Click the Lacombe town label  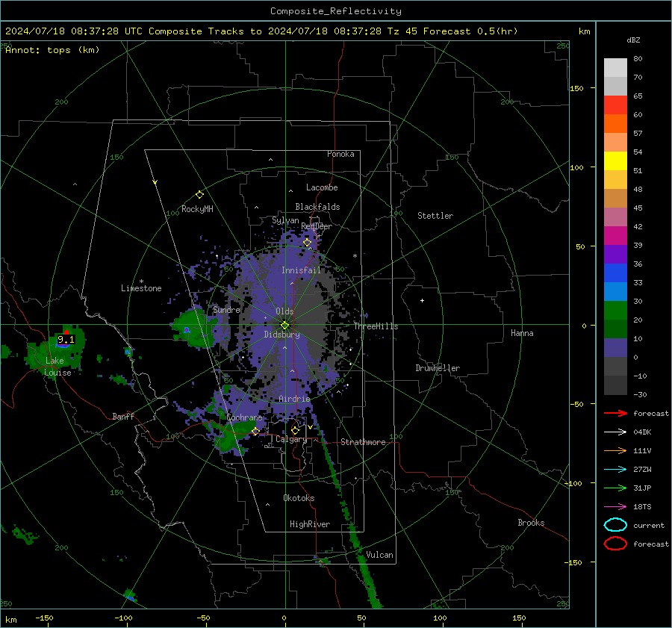click(322, 187)
